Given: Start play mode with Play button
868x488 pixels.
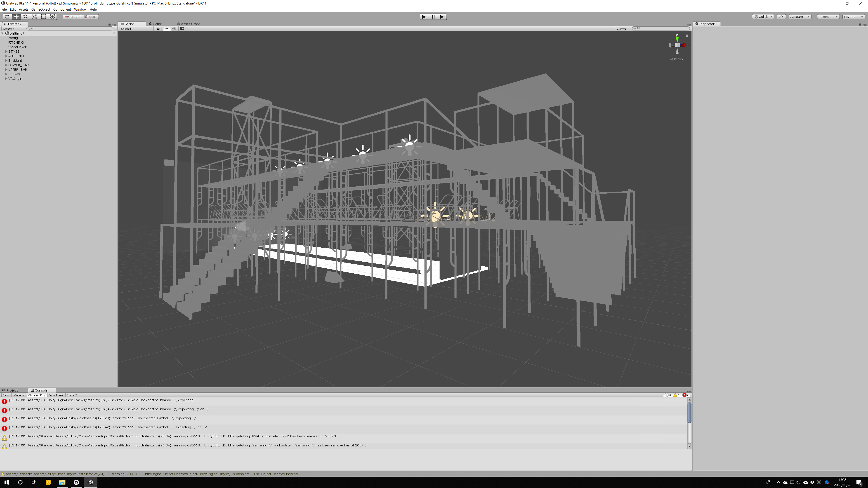Looking at the screenshot, I should [424, 16].
